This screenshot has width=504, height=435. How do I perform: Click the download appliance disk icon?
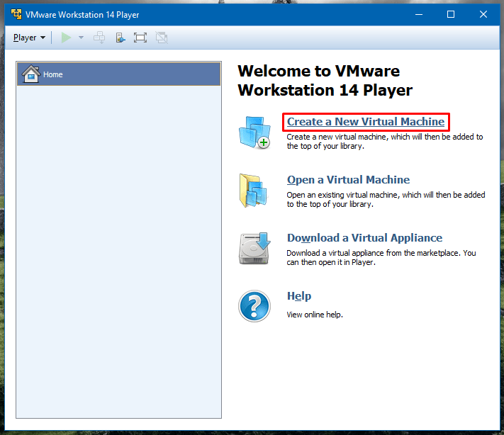click(254, 249)
